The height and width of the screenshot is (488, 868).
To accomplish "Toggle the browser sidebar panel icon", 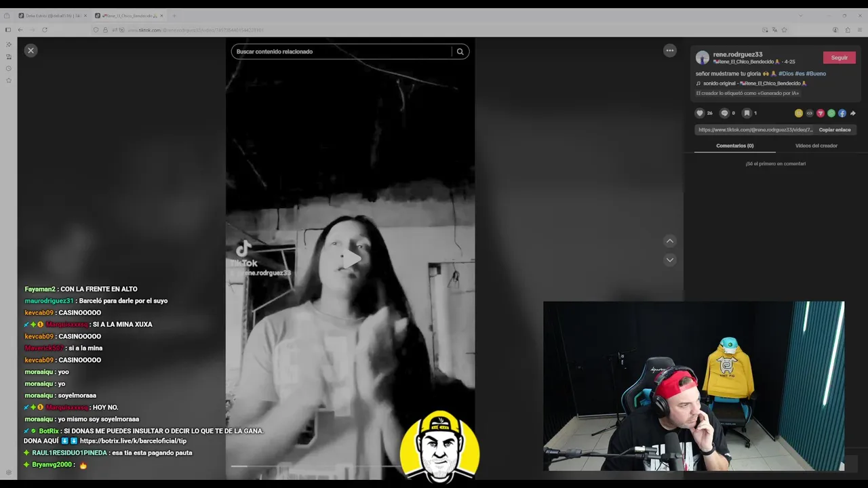I will (x=8, y=30).
